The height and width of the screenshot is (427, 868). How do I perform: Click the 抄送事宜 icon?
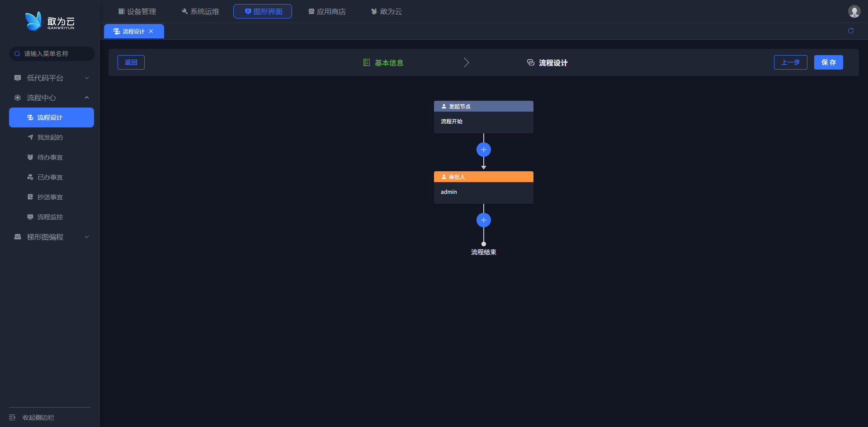click(x=30, y=197)
